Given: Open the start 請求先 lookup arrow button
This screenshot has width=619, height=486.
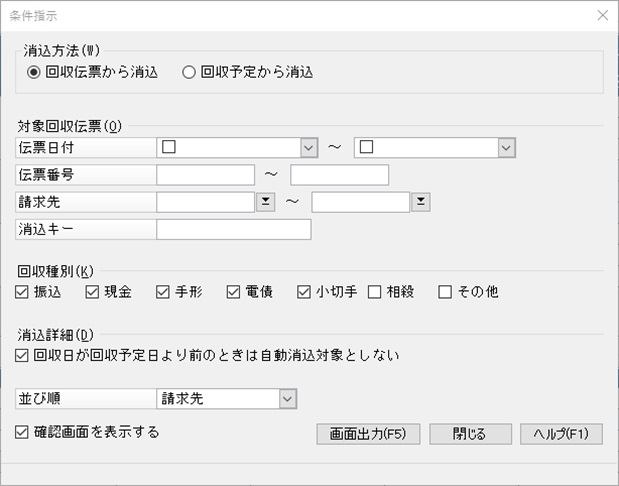Looking at the screenshot, I should coord(266,202).
